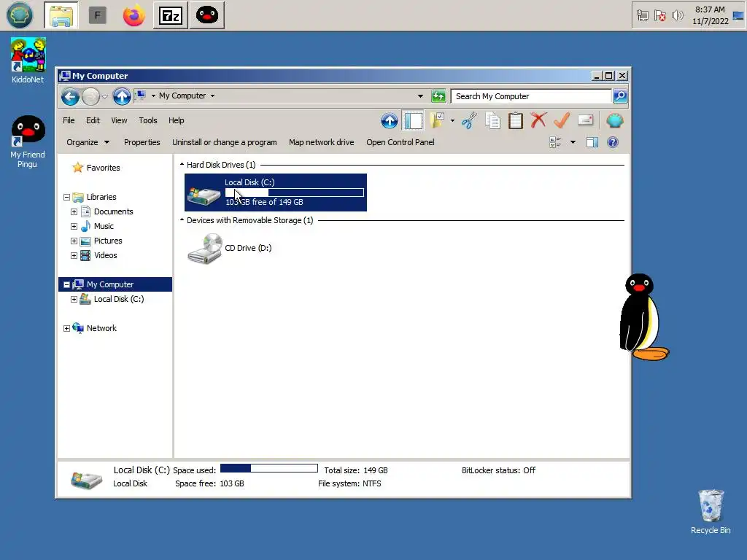The width and height of the screenshot is (747, 560).
Task: Open the View menu
Action: [119, 120]
